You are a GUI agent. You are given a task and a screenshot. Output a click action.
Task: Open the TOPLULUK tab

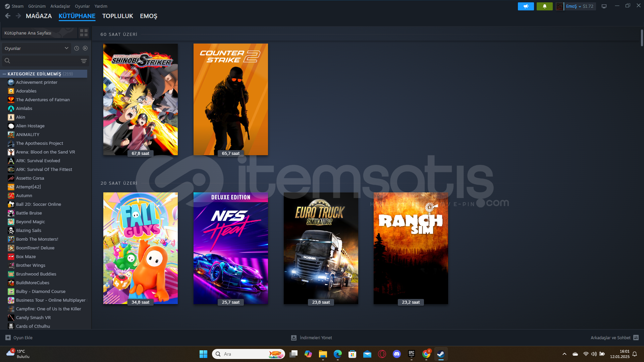(x=118, y=16)
